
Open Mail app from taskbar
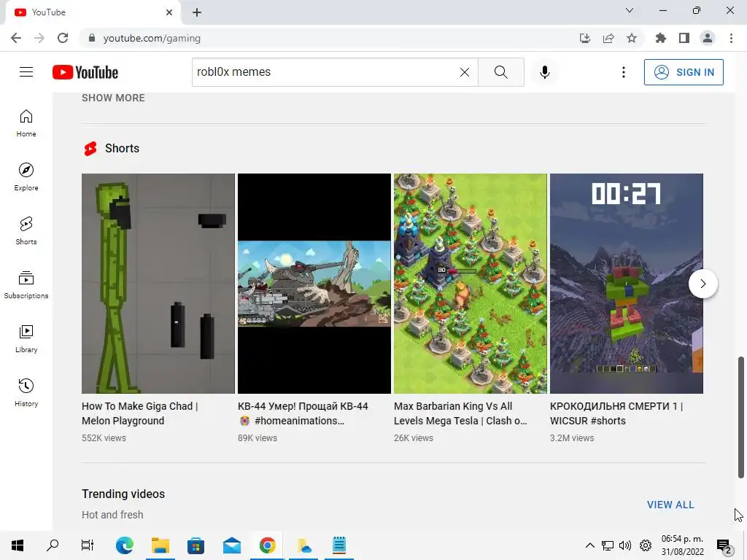(232, 545)
